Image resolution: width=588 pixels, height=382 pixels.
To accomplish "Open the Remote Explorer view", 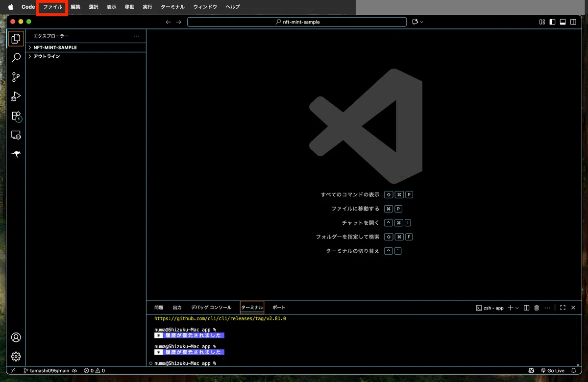I will (16, 135).
